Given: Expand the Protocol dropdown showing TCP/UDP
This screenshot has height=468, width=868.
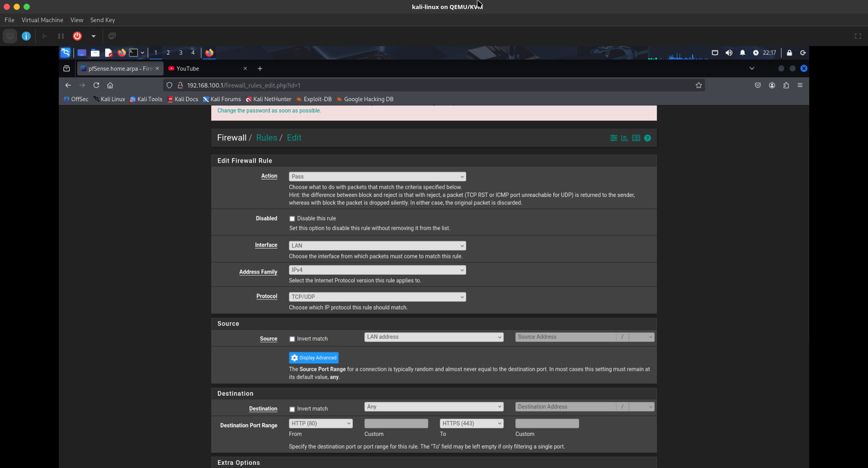Looking at the screenshot, I should pyautogui.click(x=377, y=297).
